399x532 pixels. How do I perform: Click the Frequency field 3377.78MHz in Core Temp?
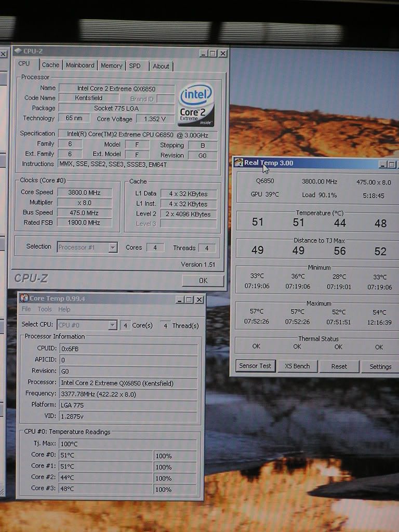click(x=129, y=394)
